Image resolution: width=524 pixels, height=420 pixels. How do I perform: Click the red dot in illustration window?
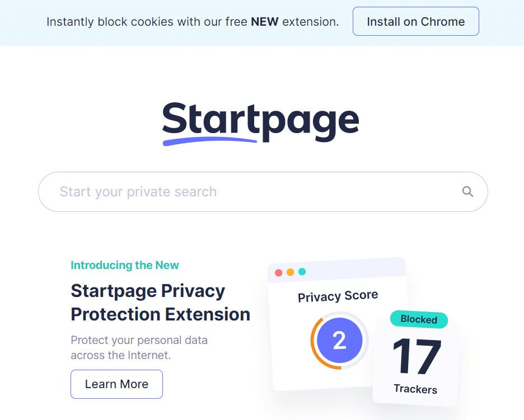(x=278, y=273)
